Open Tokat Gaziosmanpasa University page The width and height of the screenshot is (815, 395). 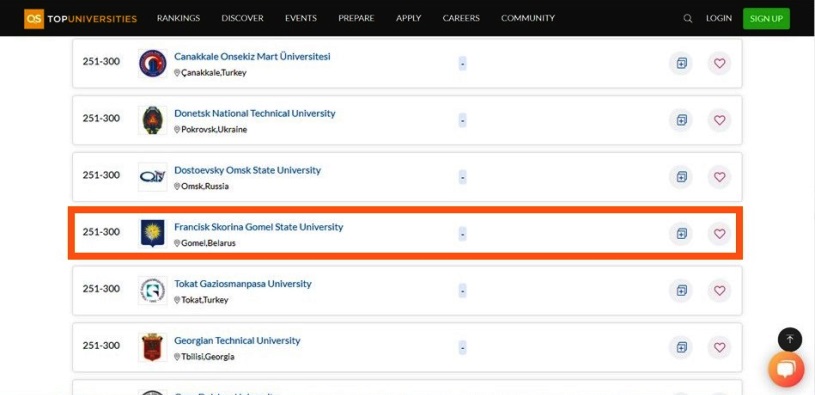tap(243, 284)
